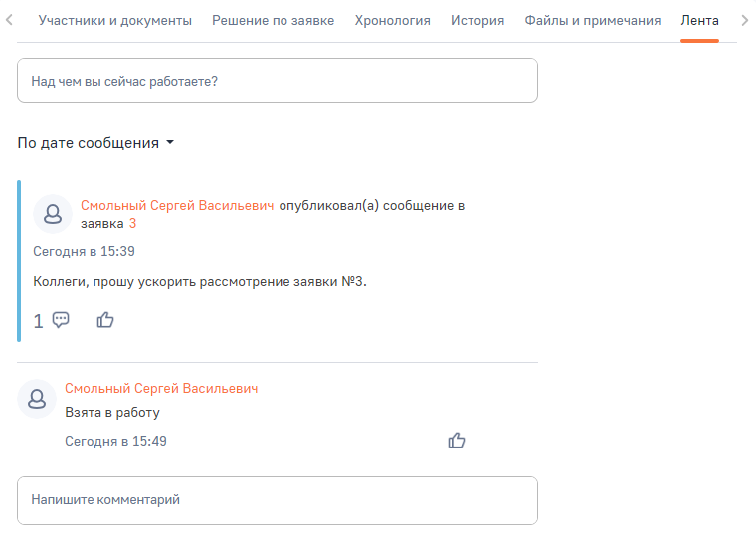Image resolution: width=756 pixels, height=538 pixels.
Task: Switch to 'Участники и документы' tab
Action: pos(114,21)
